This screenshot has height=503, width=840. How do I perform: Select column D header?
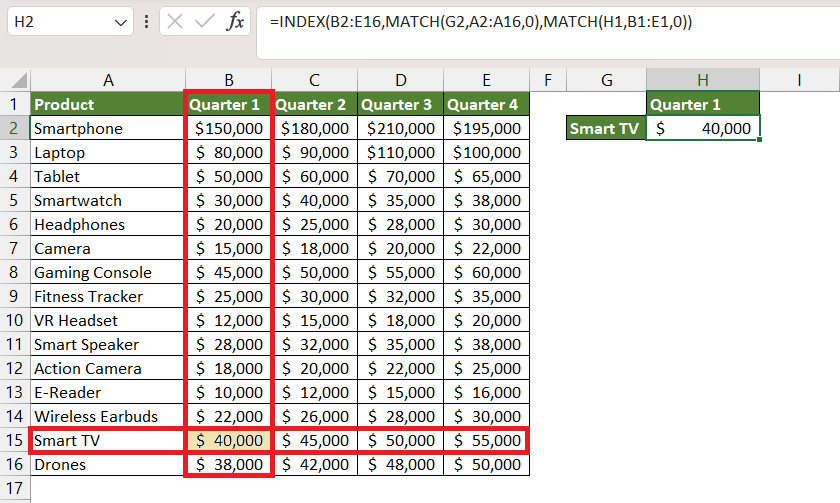(x=401, y=80)
